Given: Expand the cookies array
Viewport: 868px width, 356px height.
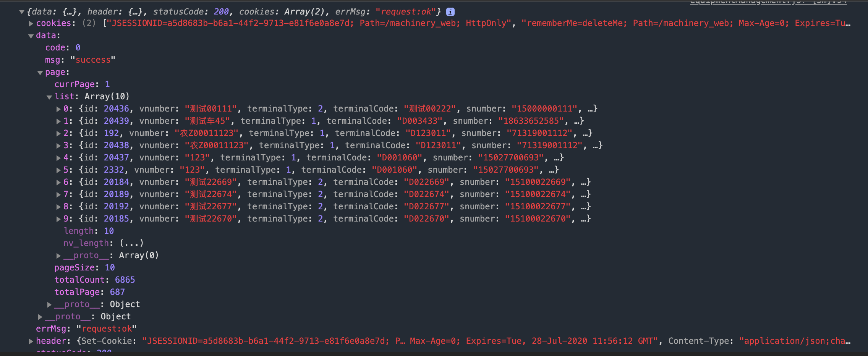Looking at the screenshot, I should pyautogui.click(x=31, y=24).
